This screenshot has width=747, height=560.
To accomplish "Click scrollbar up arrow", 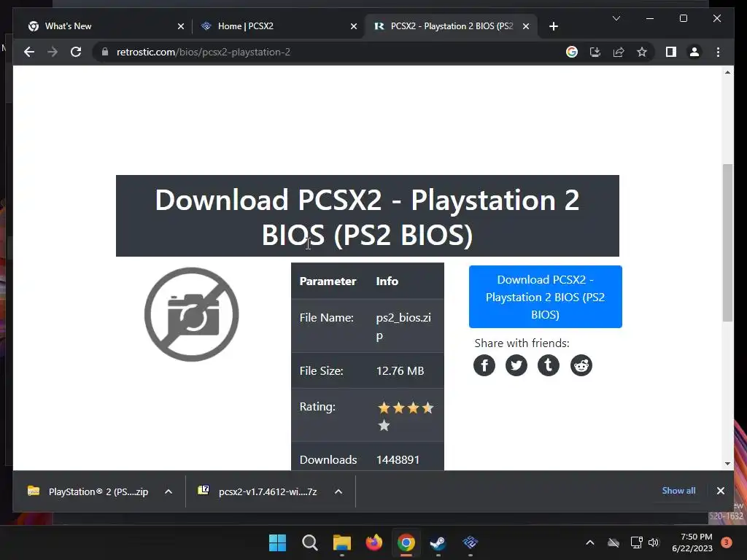I will 727,72.
